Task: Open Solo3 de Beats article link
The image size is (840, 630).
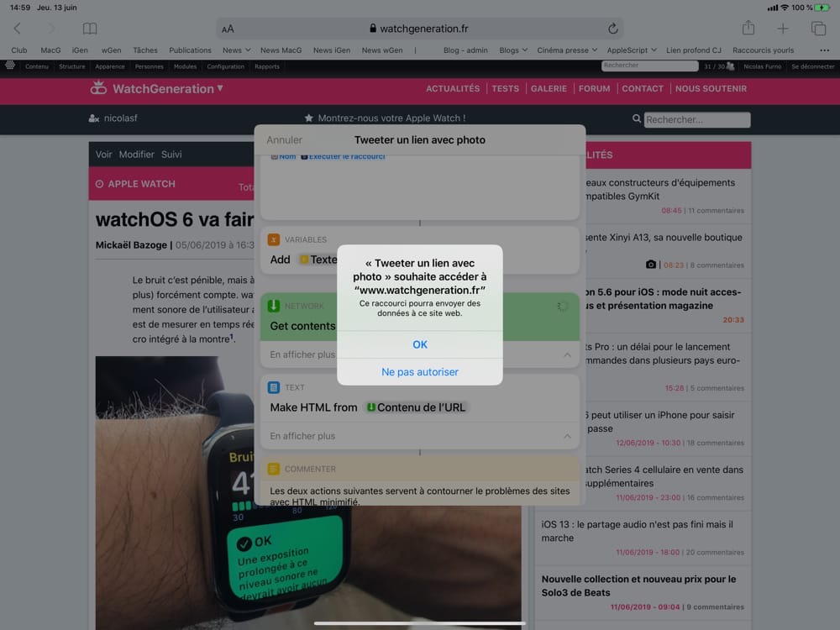Action: 638,585
